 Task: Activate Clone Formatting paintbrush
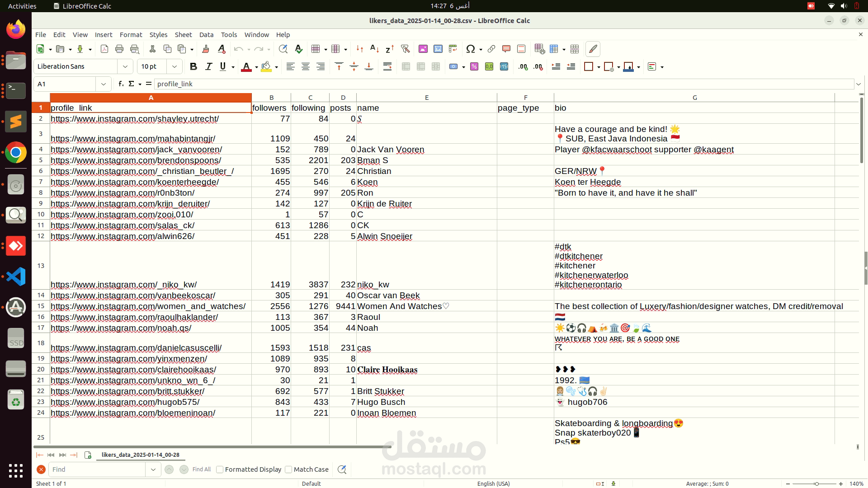click(206, 49)
